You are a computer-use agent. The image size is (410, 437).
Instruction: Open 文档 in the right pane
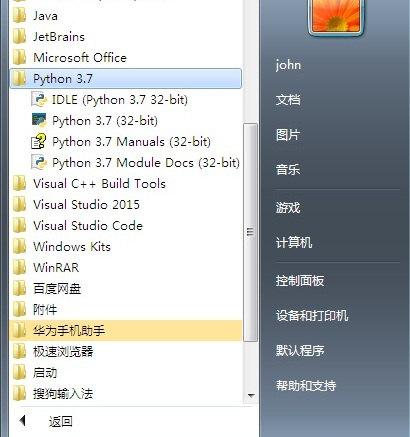pos(288,100)
